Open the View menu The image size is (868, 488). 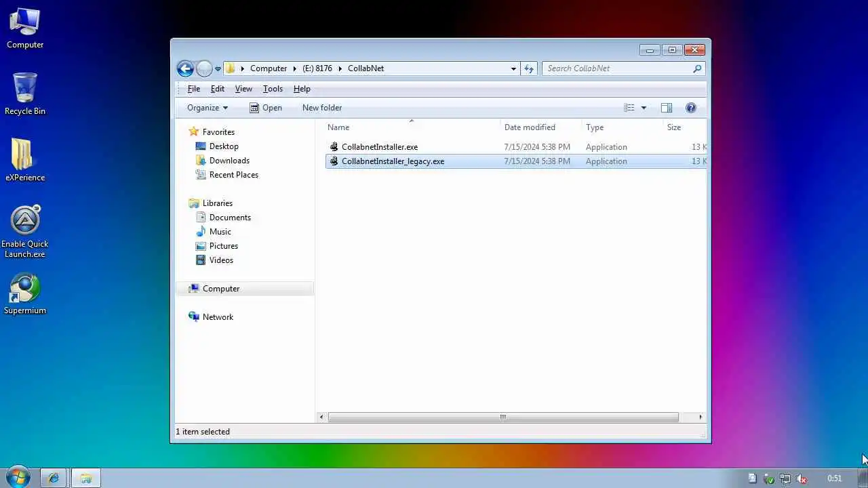(x=243, y=89)
